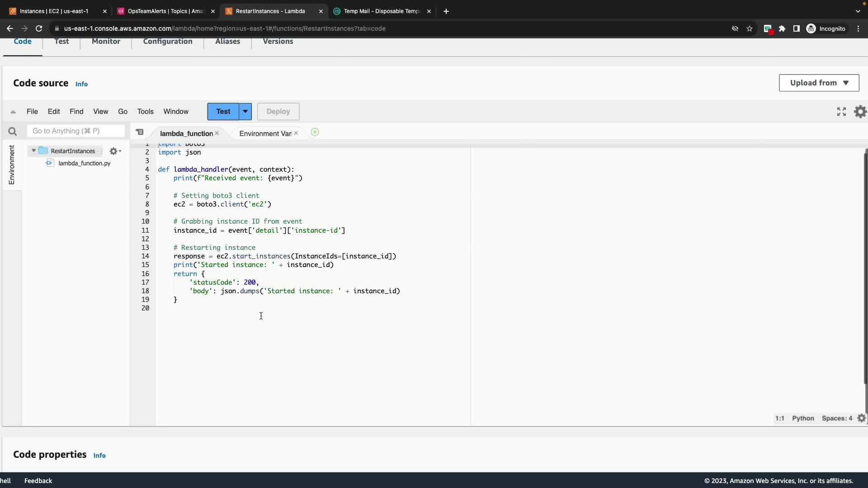Expand the Upload from dropdown

819,83
